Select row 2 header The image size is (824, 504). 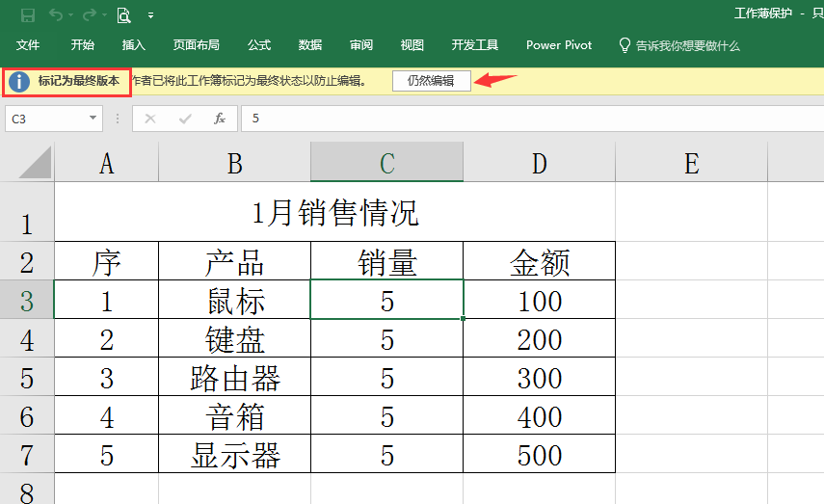click(x=27, y=261)
